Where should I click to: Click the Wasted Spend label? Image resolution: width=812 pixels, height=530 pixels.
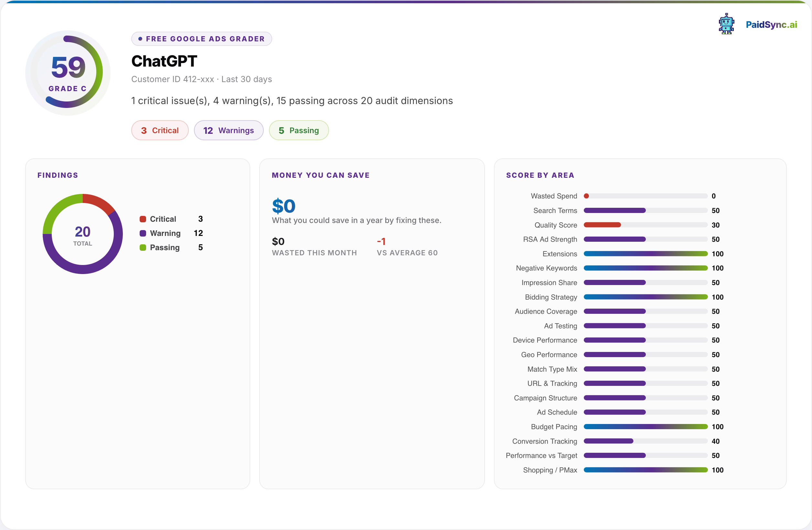pos(554,196)
